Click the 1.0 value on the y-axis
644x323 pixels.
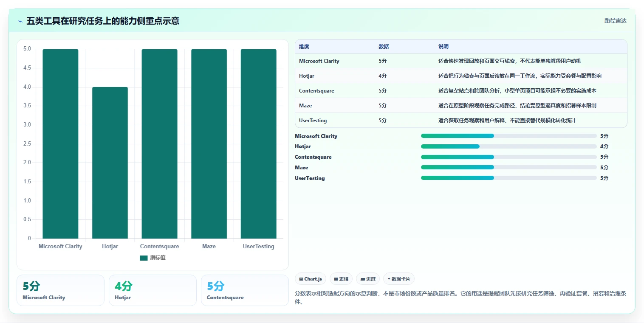pos(27,201)
